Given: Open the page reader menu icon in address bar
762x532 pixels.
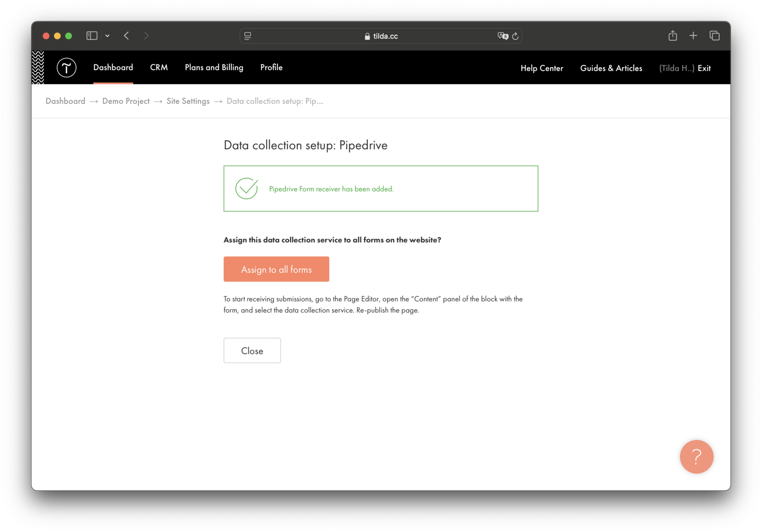Looking at the screenshot, I should point(248,36).
